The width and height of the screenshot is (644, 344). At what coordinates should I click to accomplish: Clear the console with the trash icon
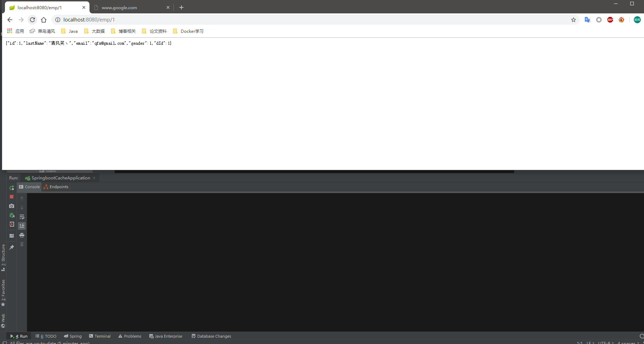coord(22,244)
